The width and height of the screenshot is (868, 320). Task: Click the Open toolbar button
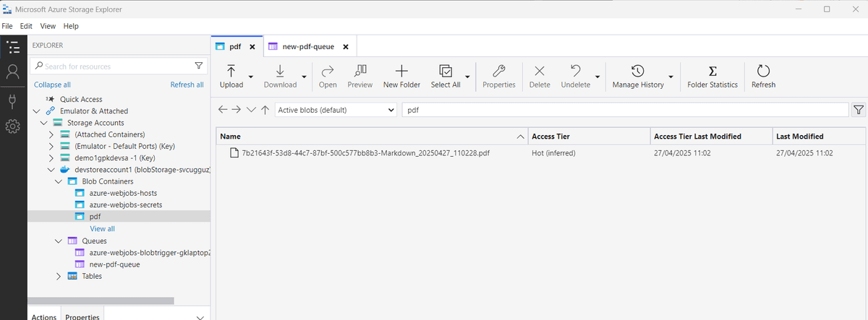(x=328, y=76)
